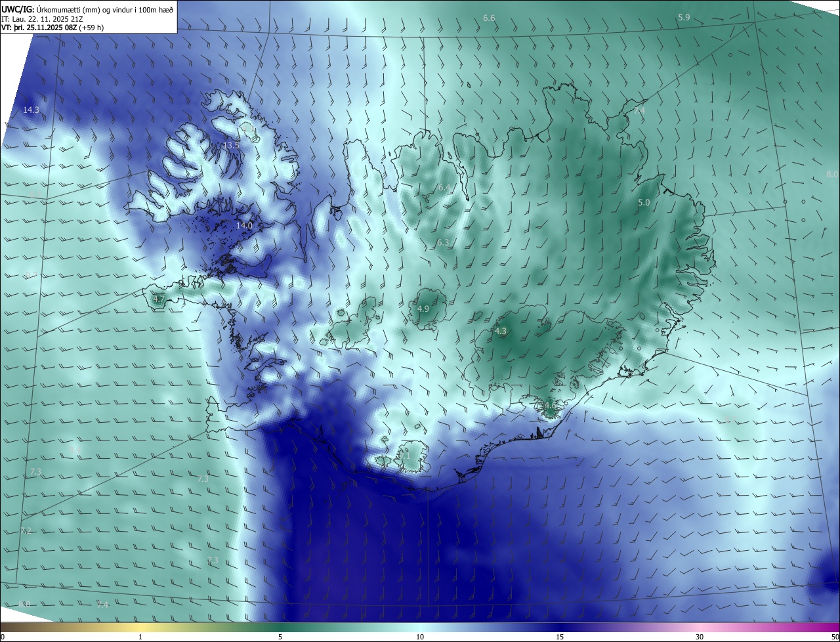
Task: Click the map value '4.9'
Action: click(423, 309)
